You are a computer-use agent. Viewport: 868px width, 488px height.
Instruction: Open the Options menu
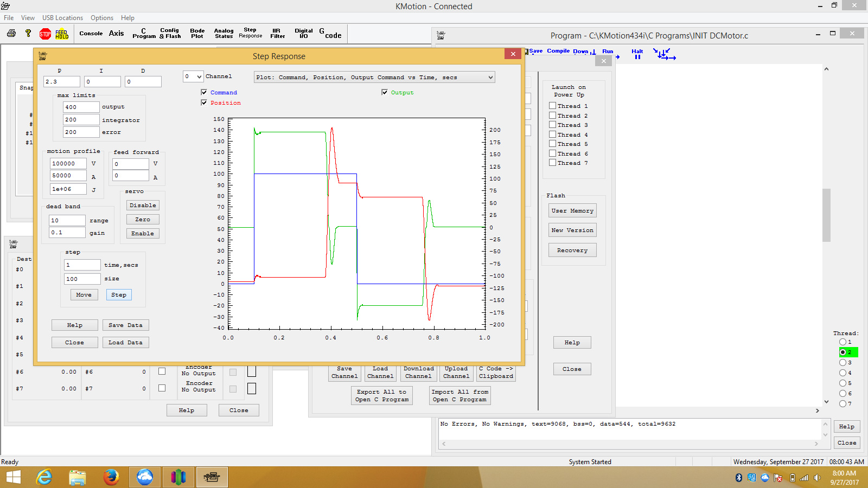[102, 18]
